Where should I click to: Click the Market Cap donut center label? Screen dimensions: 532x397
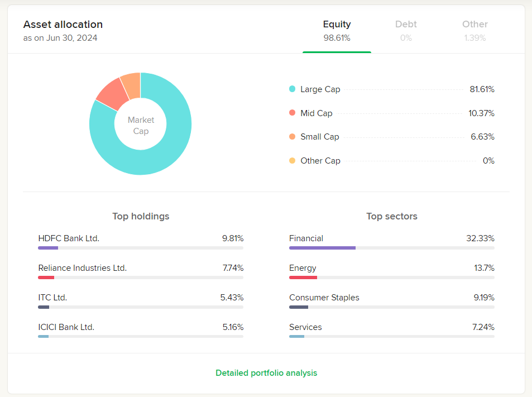click(x=141, y=125)
